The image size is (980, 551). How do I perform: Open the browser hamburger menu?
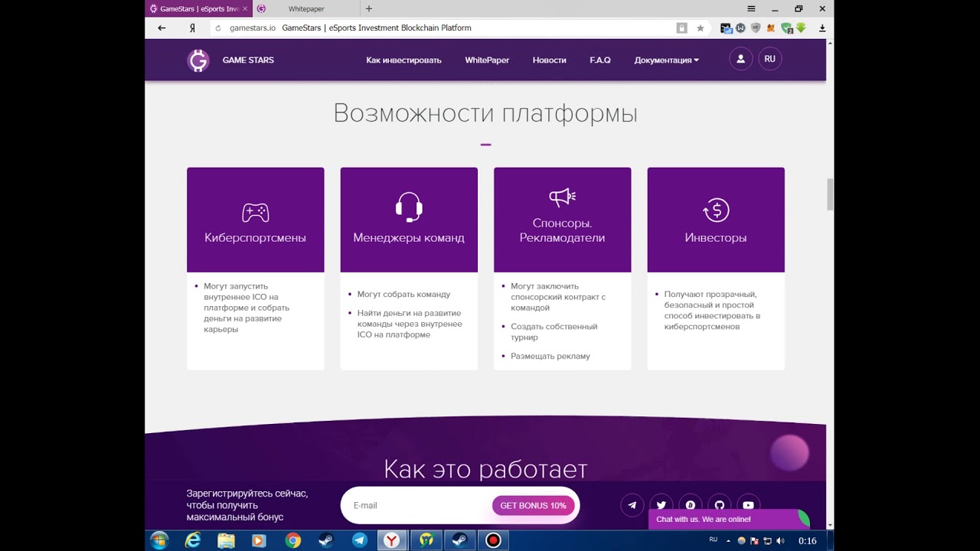click(751, 8)
